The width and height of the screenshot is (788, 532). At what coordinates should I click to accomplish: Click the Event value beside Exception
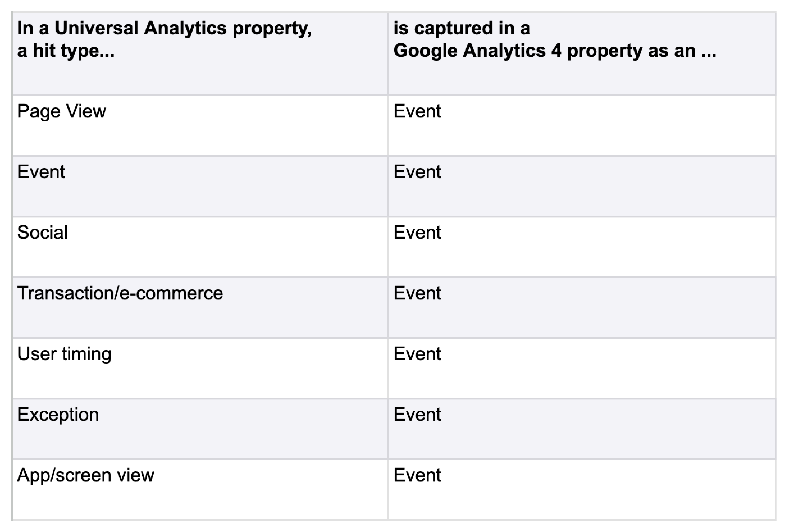point(417,414)
